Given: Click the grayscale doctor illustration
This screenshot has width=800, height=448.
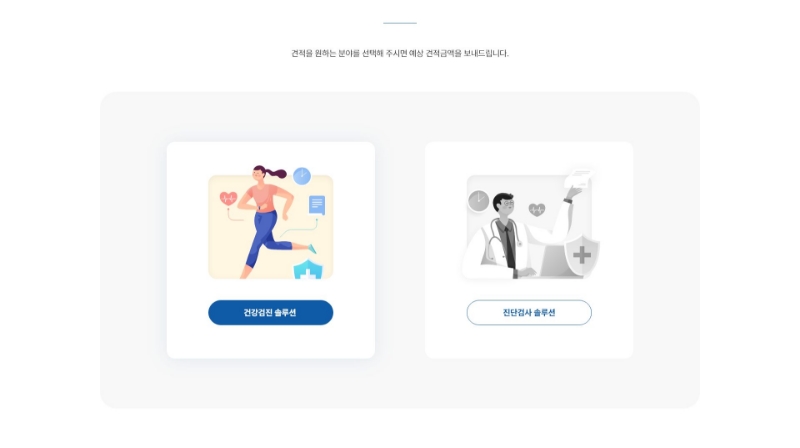Looking at the screenshot, I should 531,225.
